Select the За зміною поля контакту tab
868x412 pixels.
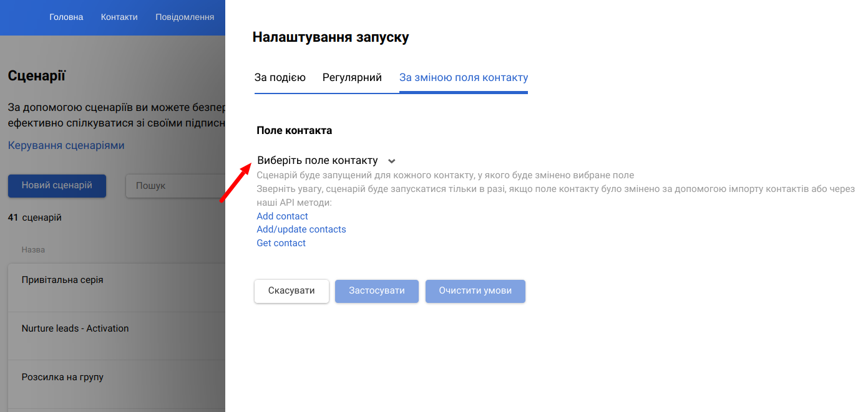click(464, 78)
